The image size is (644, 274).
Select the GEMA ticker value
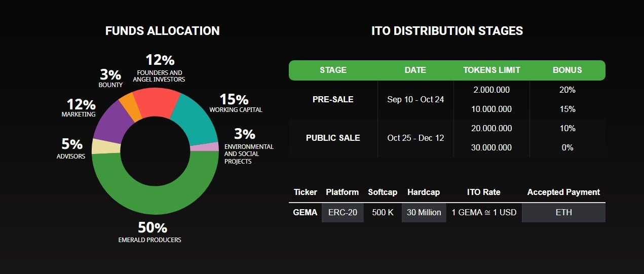(x=305, y=212)
